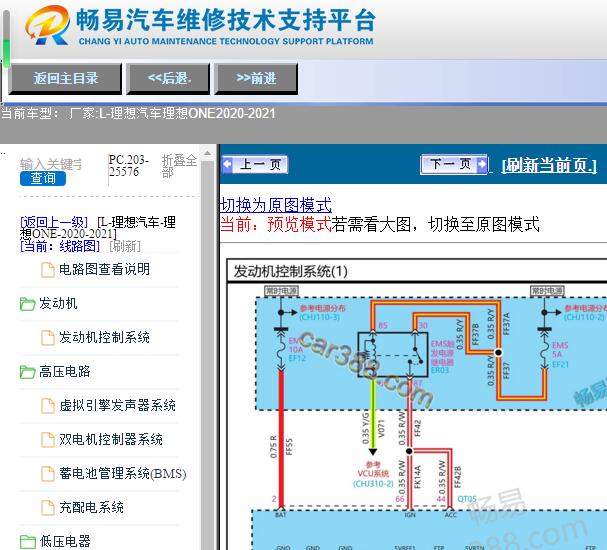The height and width of the screenshot is (550, 607).
Task: Click the 蓄电池管理系统 page icon
Action: [48, 474]
